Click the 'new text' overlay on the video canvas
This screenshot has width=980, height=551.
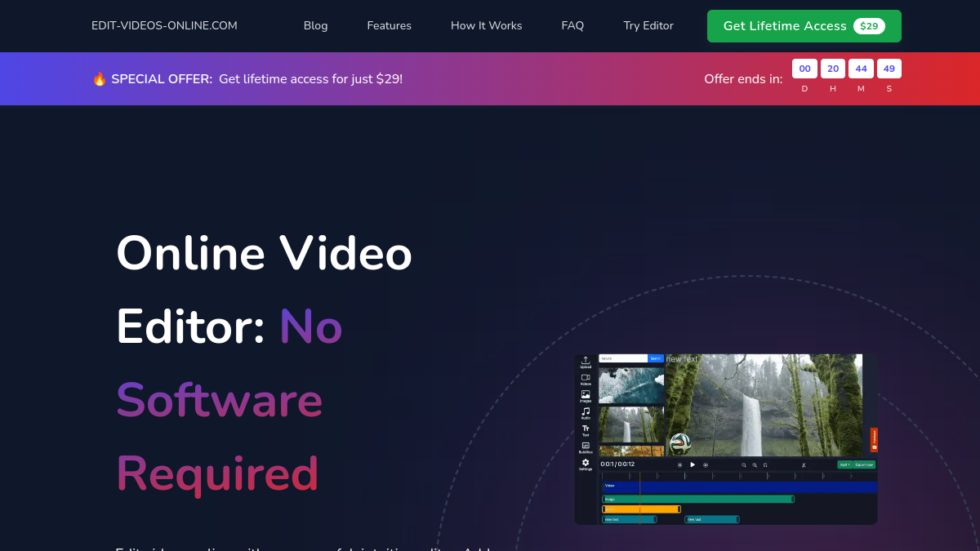[682, 359]
